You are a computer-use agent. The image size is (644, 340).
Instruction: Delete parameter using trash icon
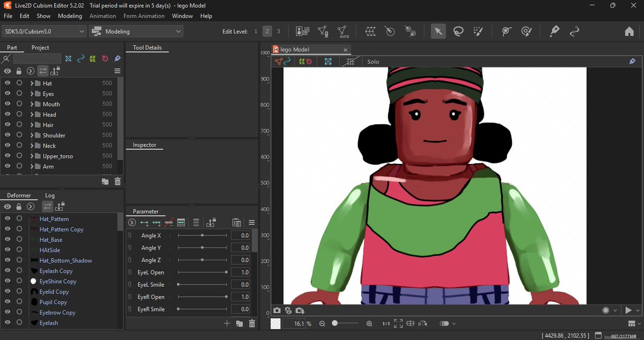click(252, 323)
